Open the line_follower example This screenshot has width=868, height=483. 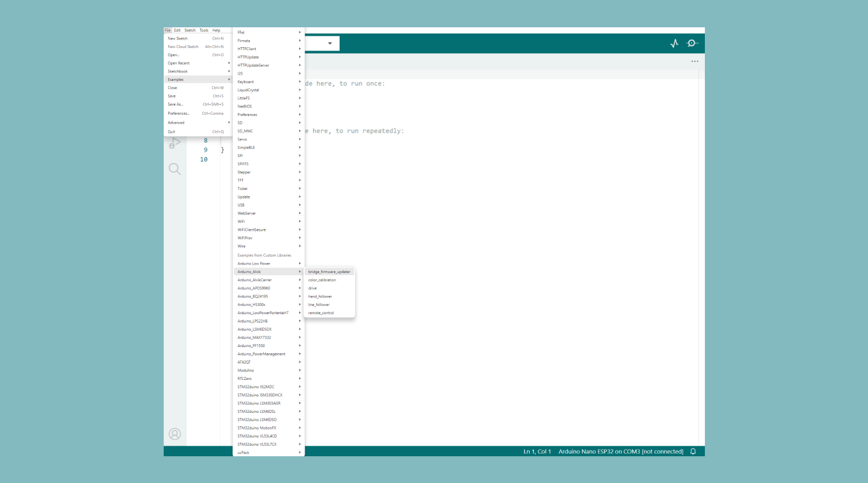[330, 305]
